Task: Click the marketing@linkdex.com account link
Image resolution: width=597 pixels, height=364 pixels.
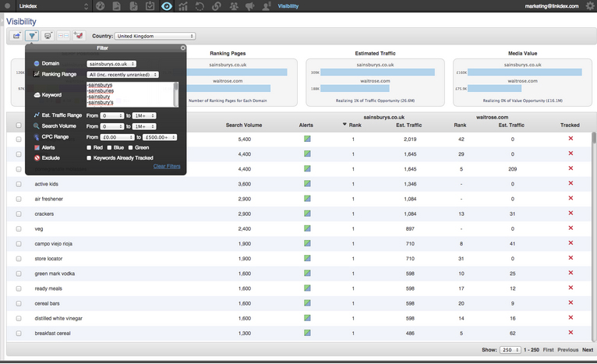Action: click(x=552, y=6)
